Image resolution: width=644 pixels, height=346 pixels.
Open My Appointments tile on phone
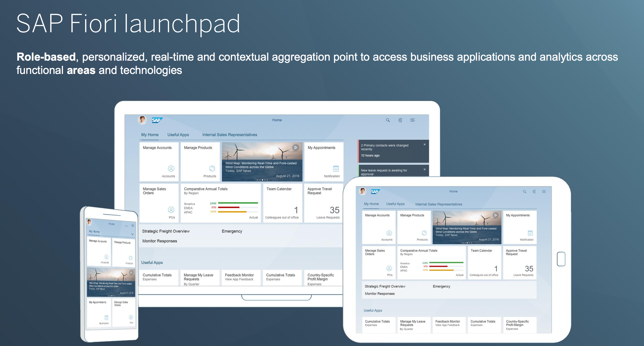coord(99,312)
